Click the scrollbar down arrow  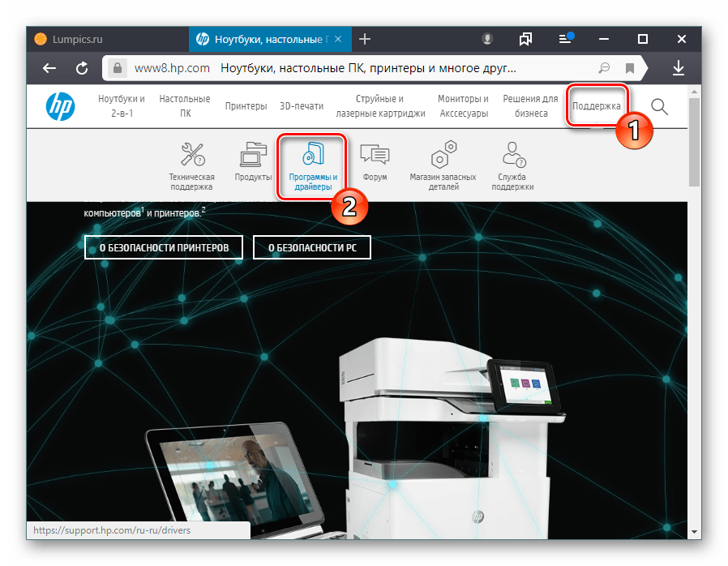point(694,532)
